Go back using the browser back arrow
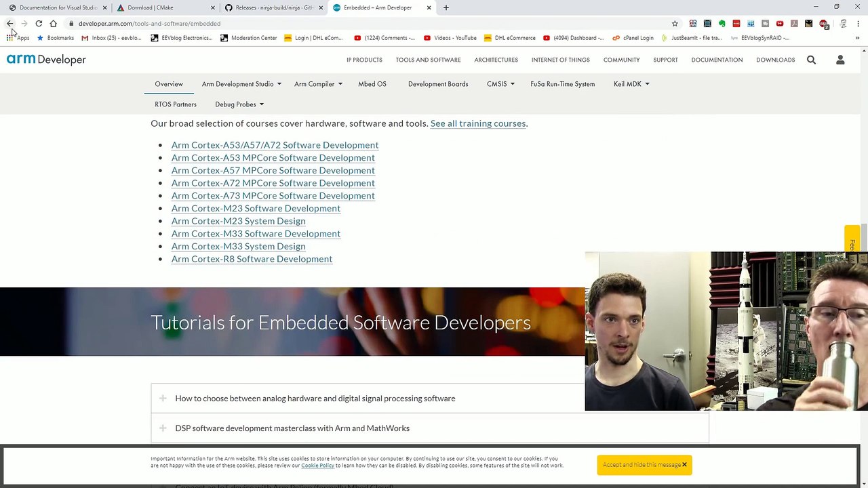Image resolution: width=868 pixels, height=488 pixels. pyautogui.click(x=10, y=24)
